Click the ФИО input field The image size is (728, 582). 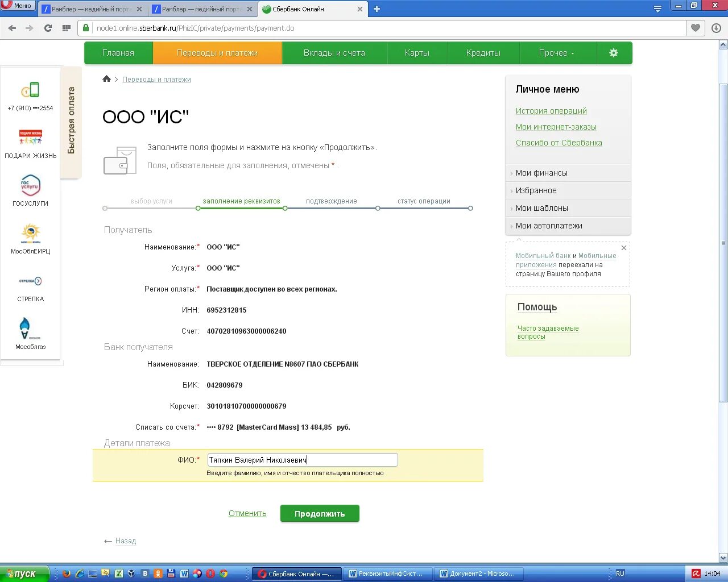[303, 460]
